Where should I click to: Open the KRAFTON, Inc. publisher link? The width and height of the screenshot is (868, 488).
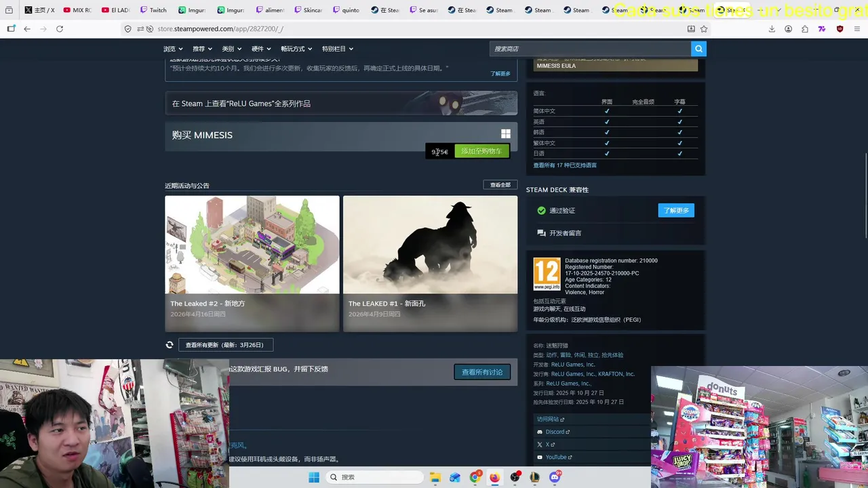616,374
